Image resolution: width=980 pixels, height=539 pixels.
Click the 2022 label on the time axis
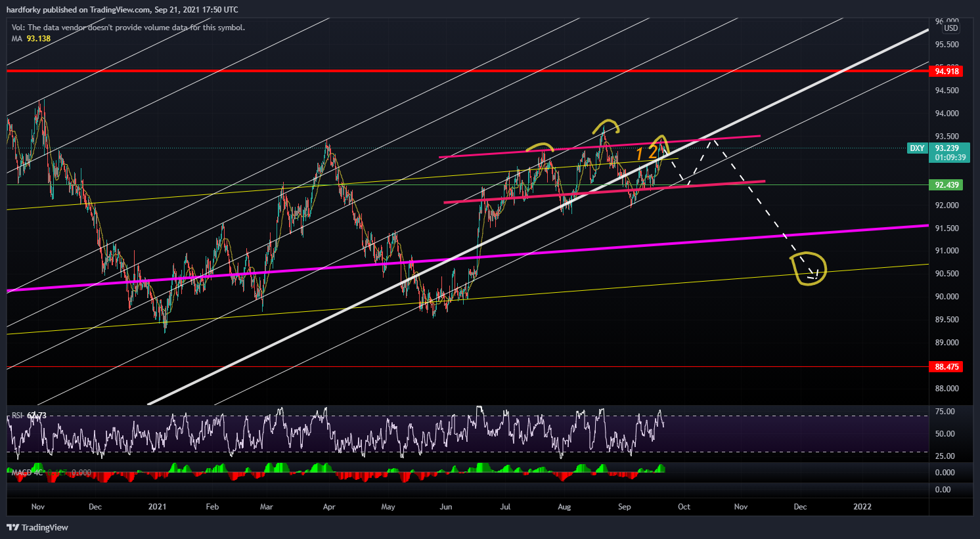click(x=862, y=507)
